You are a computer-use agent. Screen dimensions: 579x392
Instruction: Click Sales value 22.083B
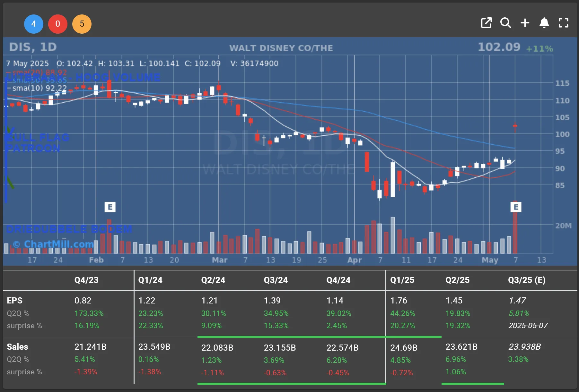(217, 348)
